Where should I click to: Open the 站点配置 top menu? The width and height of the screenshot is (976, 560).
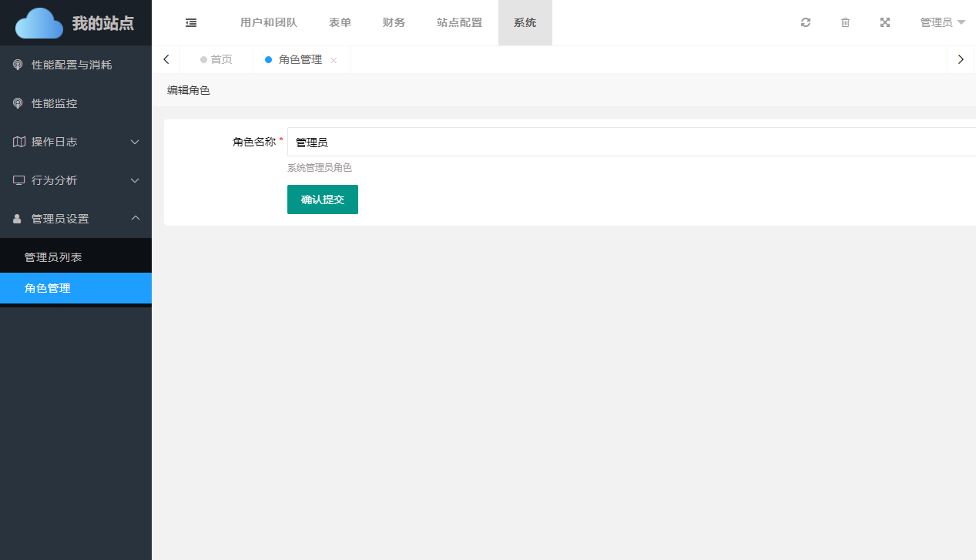pyautogui.click(x=459, y=23)
